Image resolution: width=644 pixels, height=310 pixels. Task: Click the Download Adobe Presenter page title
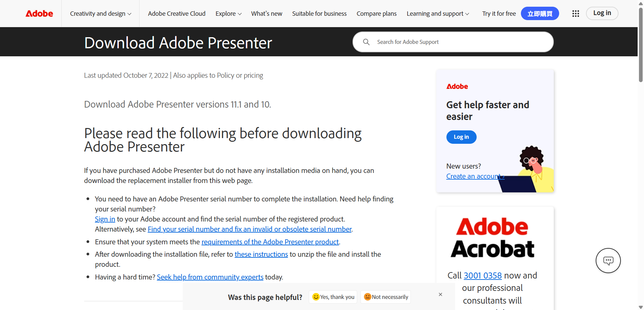[178, 43]
